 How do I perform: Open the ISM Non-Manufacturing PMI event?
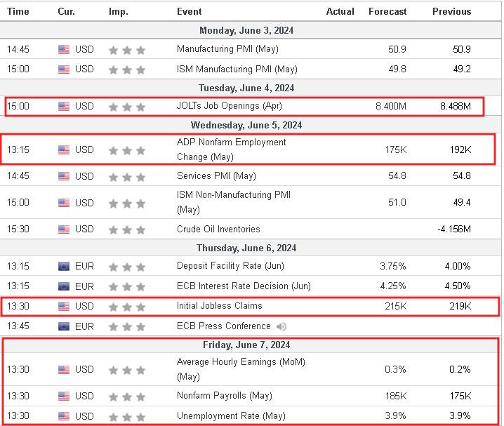pos(233,202)
